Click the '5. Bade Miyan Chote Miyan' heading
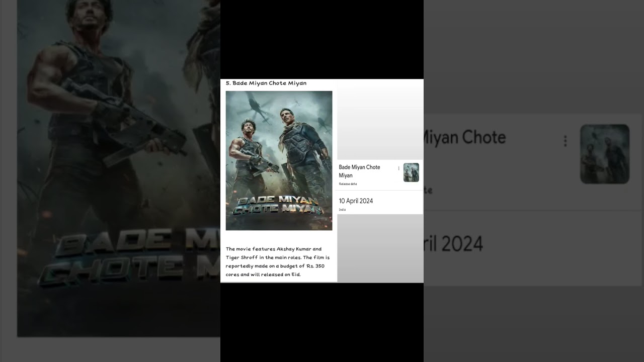 pyautogui.click(x=266, y=83)
